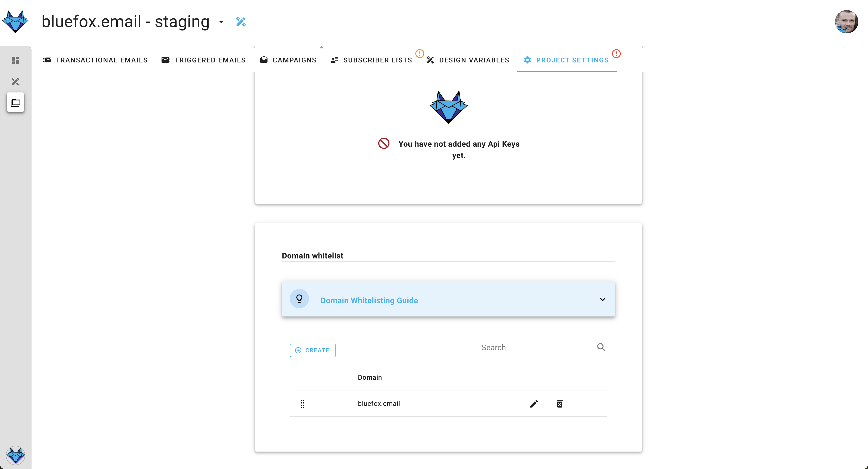Click the tools icon in left sidebar

click(x=15, y=81)
